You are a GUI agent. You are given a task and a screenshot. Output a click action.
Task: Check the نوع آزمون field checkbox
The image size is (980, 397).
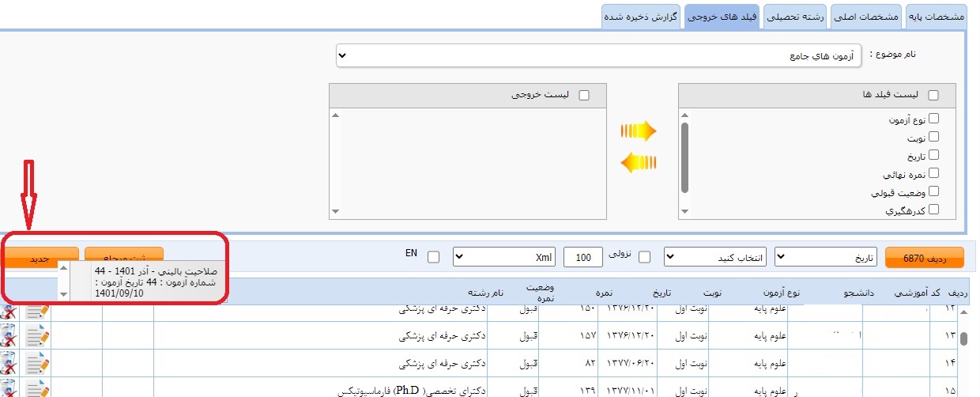coord(933,119)
